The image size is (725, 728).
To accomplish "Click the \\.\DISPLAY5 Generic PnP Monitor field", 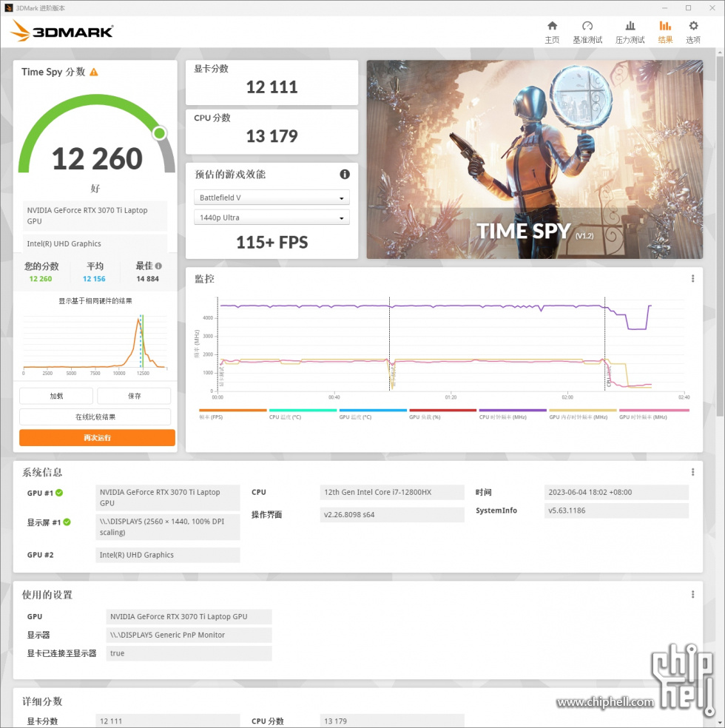I will point(189,635).
